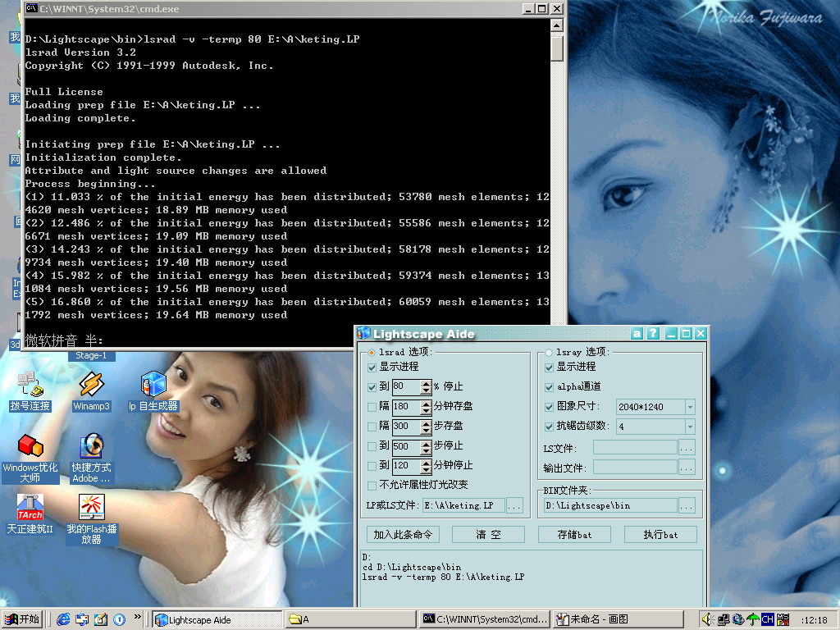The width and height of the screenshot is (840, 630).
Task: Toggle lsrad 显示进程 checkbox
Action: tap(372, 367)
